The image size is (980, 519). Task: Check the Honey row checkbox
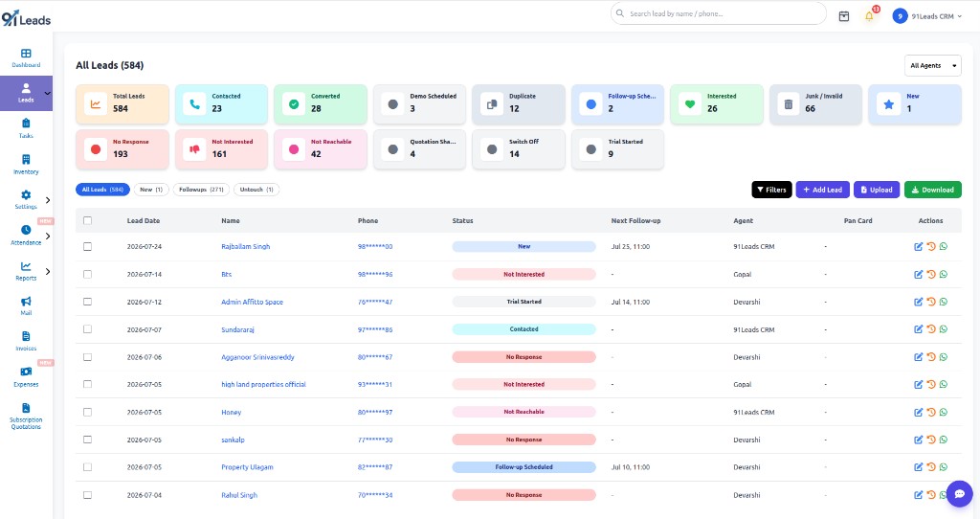point(87,412)
